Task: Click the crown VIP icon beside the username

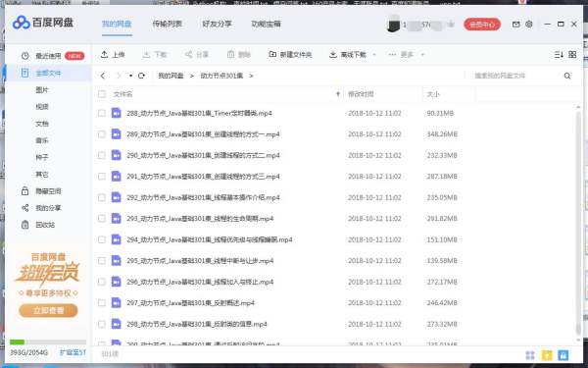Action: (451, 25)
